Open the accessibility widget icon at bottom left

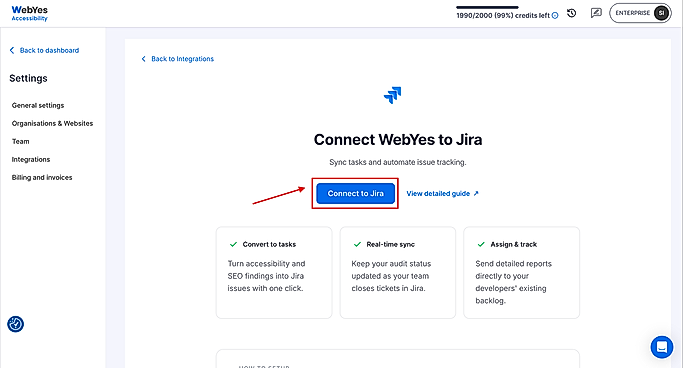(x=15, y=324)
